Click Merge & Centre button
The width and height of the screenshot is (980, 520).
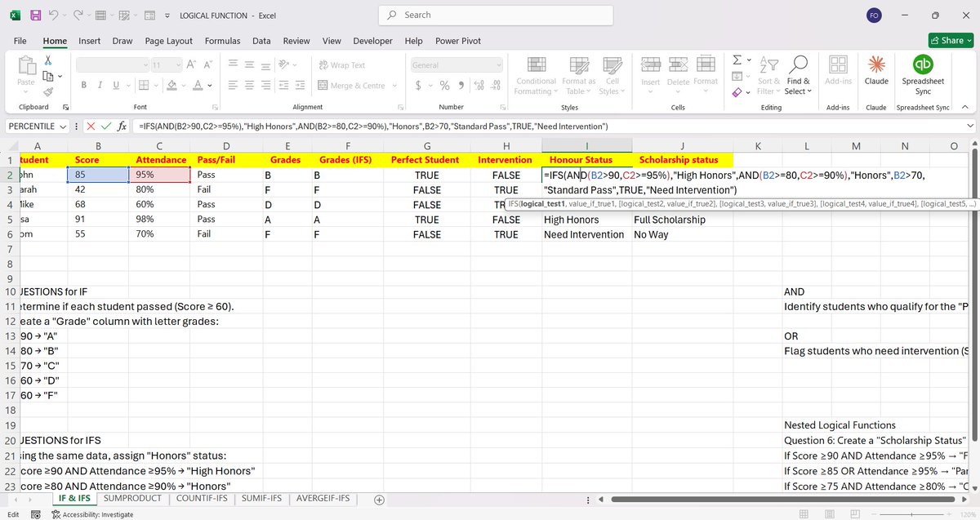coord(352,86)
